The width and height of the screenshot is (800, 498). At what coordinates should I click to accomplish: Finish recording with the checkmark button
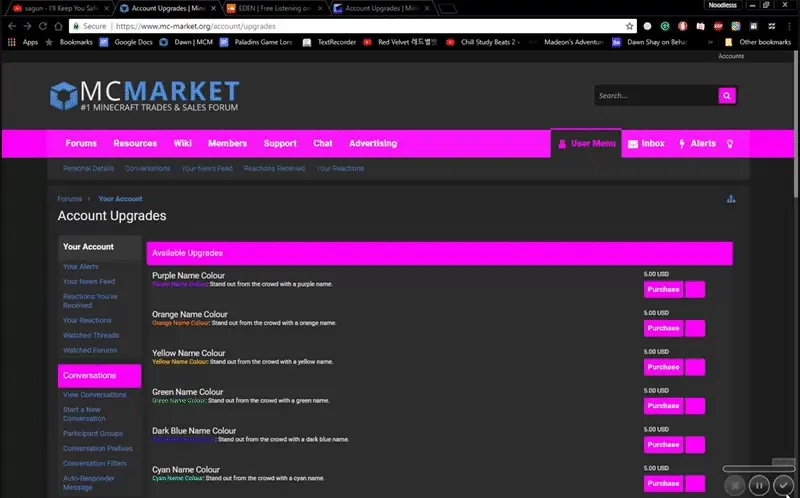pyautogui.click(x=783, y=485)
